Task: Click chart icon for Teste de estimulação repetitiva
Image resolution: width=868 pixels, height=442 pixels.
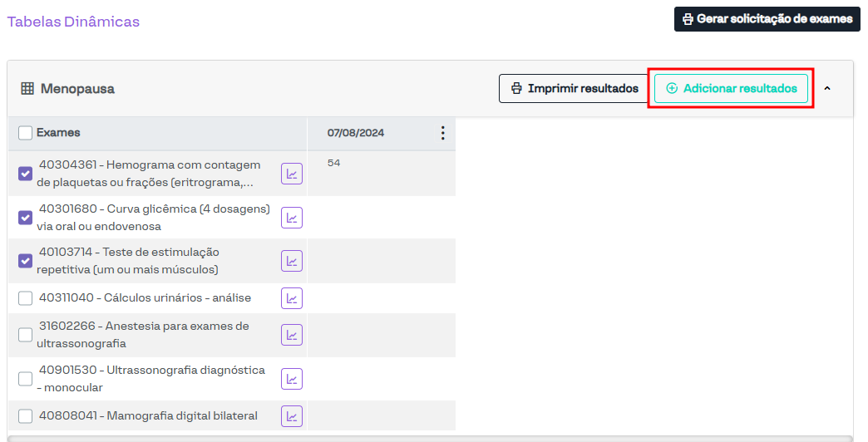Action: (x=292, y=261)
